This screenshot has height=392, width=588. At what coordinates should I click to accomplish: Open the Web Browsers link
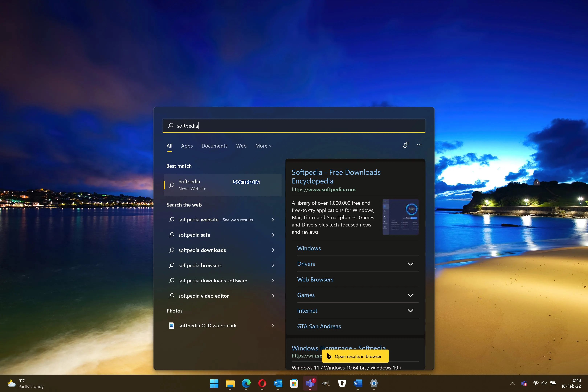point(315,279)
